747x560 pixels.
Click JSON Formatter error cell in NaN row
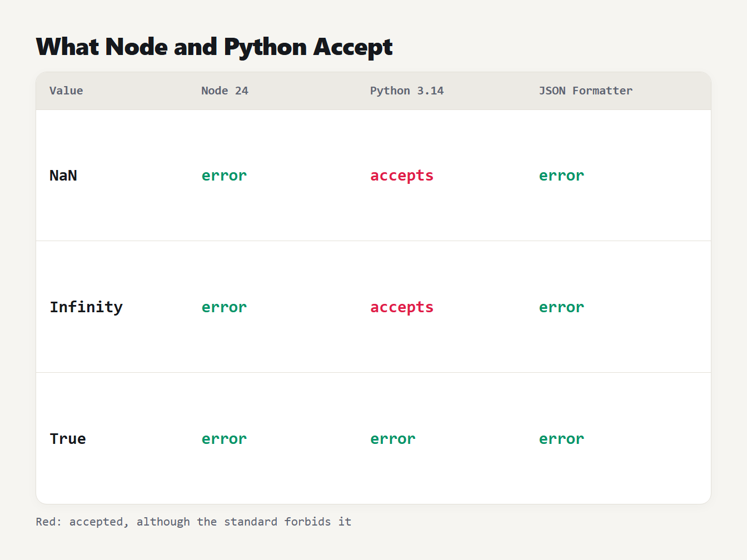561,176
